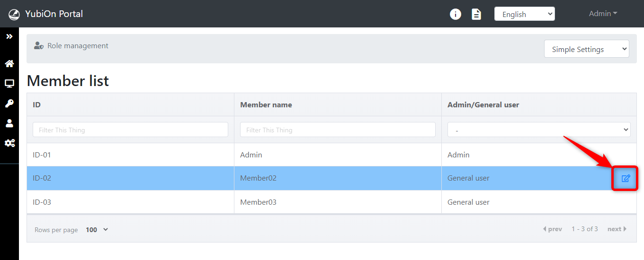The image size is (644, 260).
Task: Click the Member name filter field
Action: [x=338, y=130]
